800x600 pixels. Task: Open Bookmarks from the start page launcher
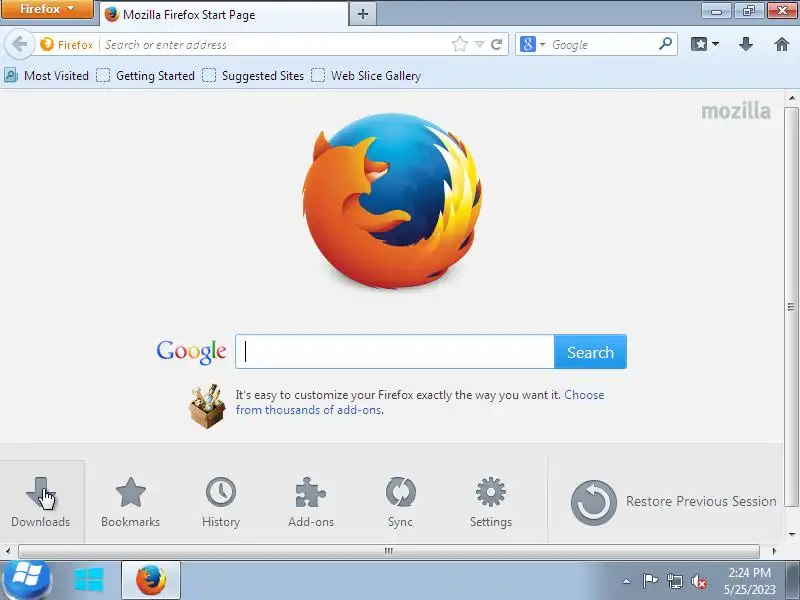coord(131,502)
